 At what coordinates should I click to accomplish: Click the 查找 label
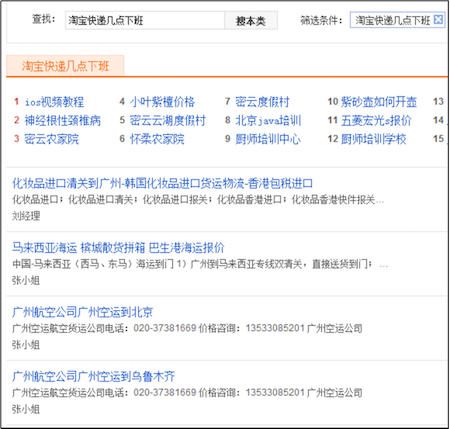[43, 19]
